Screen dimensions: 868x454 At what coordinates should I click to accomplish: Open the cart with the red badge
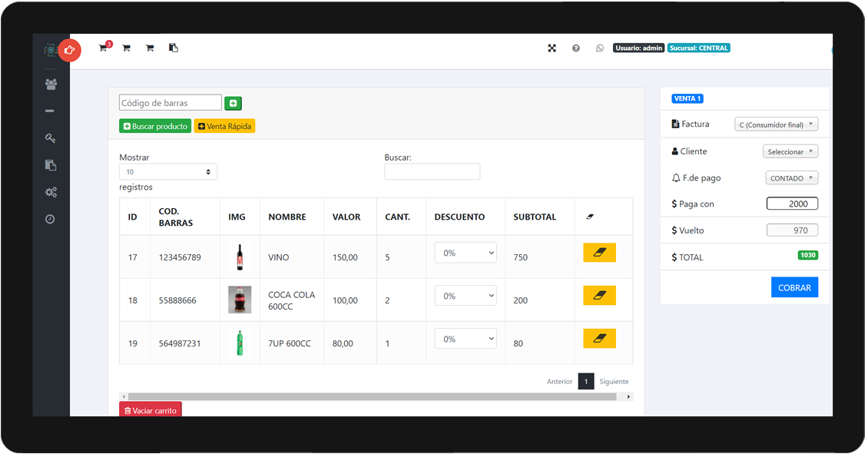pyautogui.click(x=104, y=48)
